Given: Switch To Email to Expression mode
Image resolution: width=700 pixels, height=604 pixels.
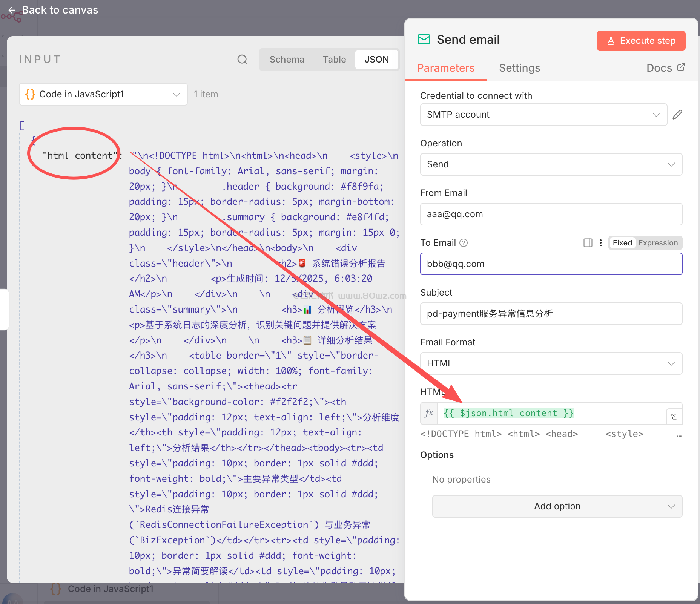Looking at the screenshot, I should pos(658,243).
